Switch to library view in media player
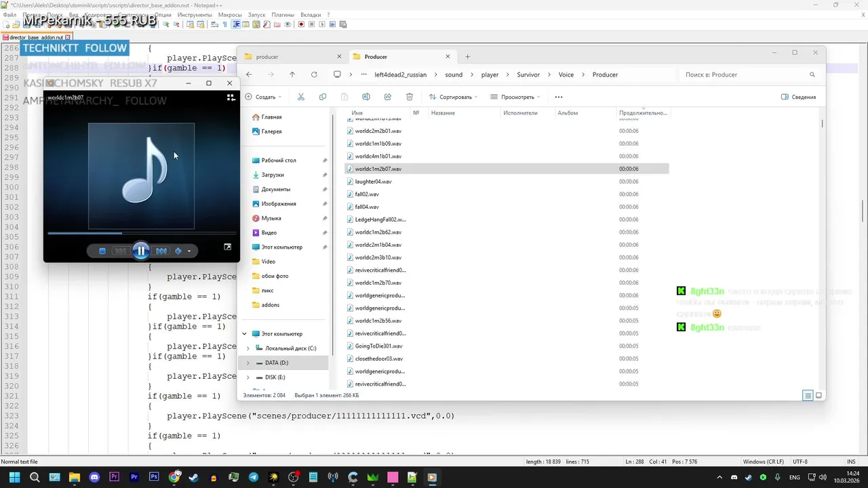Viewport: 868px width, 488px height. pyautogui.click(x=231, y=98)
